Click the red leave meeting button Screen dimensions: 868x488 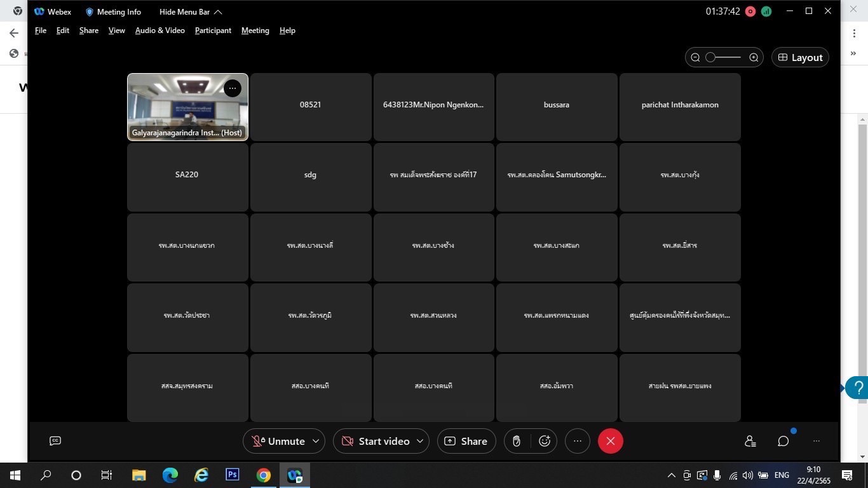point(610,441)
